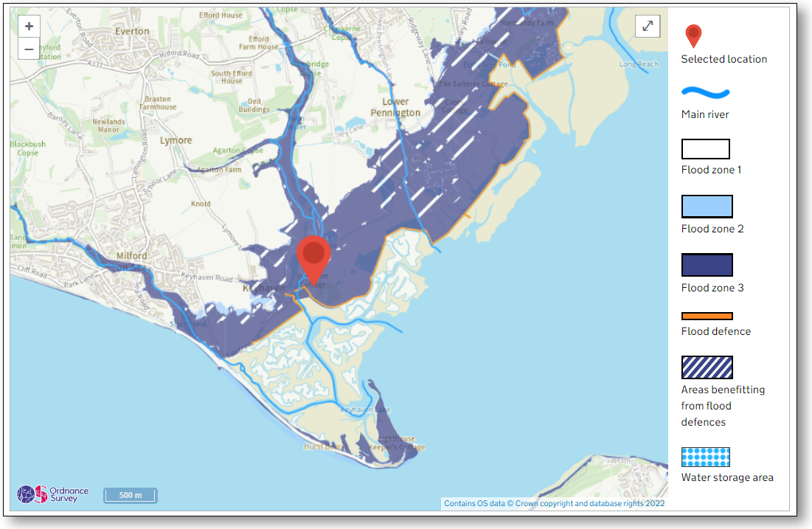Screen dimensions: 812x529
Task: Open the fullscreen expand icon
Action: pos(647,26)
